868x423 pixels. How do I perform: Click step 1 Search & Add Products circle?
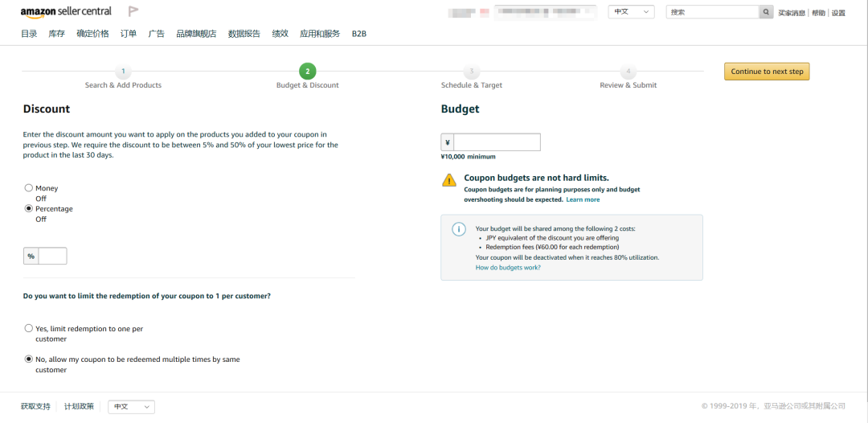pyautogui.click(x=123, y=72)
